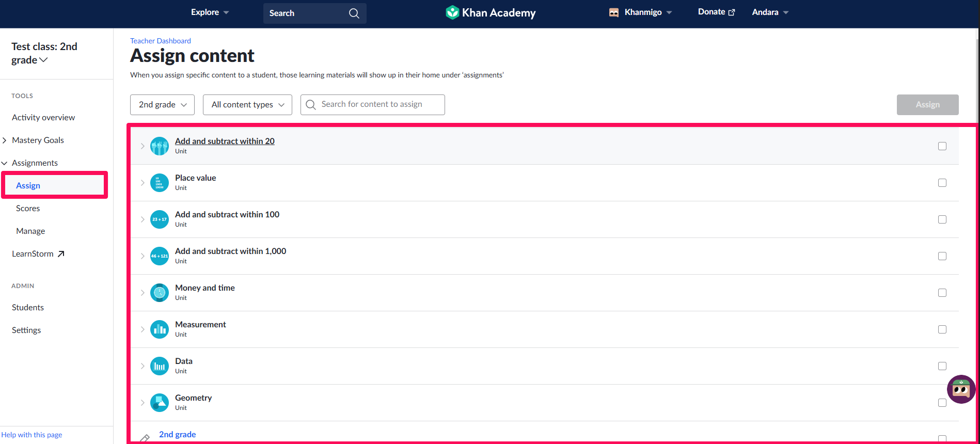Open LearnStorm in the sidebar

coord(38,253)
